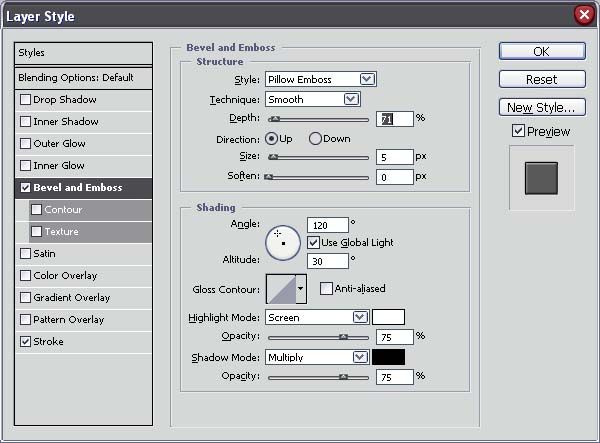This screenshot has width=600, height=443.
Task: Check the Color Overlay checkbox
Action: pos(25,275)
